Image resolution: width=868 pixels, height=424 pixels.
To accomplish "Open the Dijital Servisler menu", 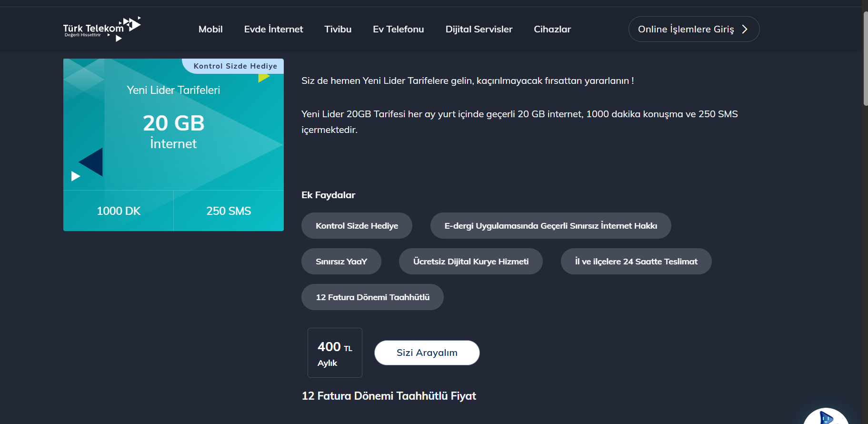I will pos(479,29).
